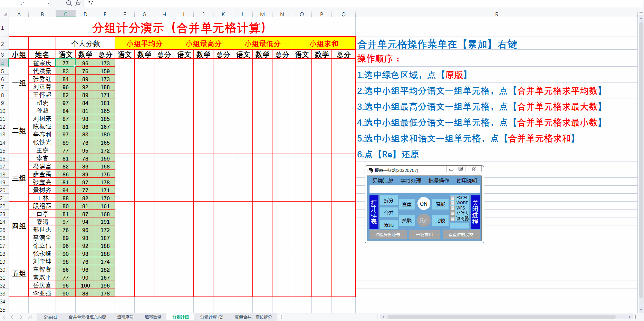Check the 文件夹 checkbox
The width and height of the screenshot is (644, 321).
(x=453, y=214)
